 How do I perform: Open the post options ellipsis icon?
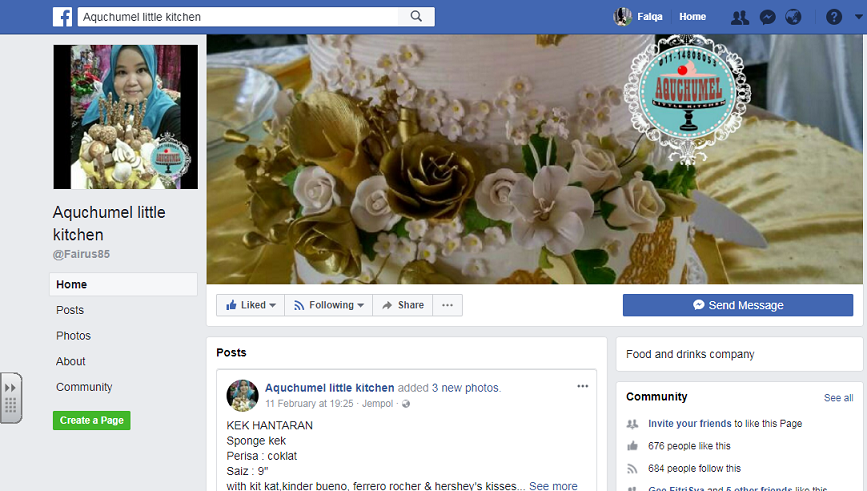(583, 386)
